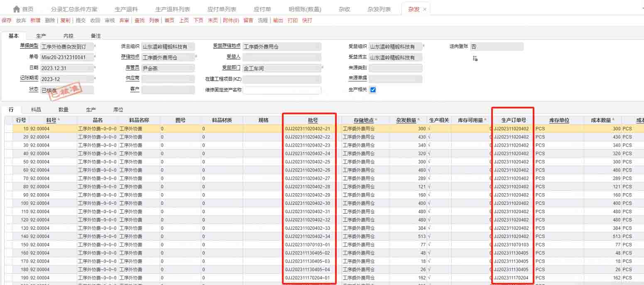644x285 pixels.
Task: Select batch cell 0JJ202311170204~01
Action: [308, 278]
